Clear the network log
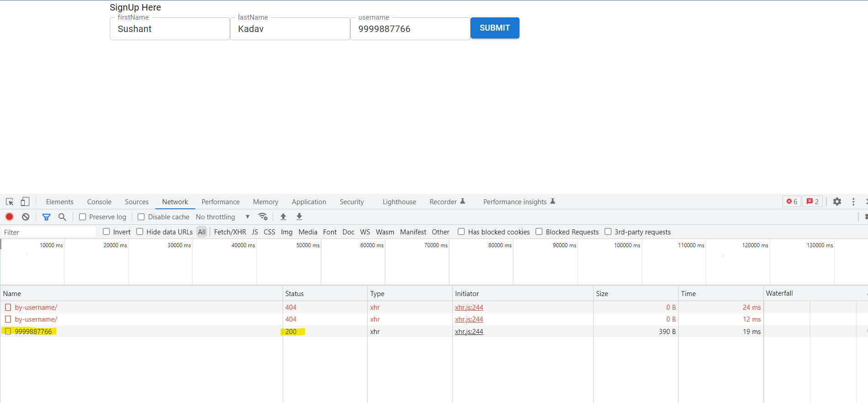Viewport: 868px width, 403px height. pos(26,217)
